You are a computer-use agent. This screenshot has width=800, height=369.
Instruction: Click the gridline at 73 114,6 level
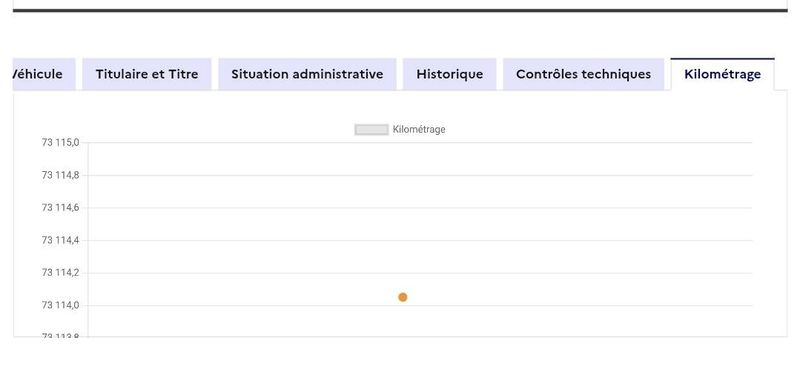point(420,208)
